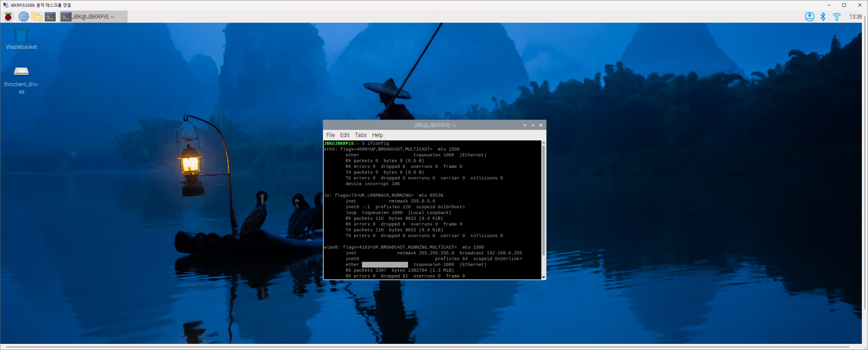Click the terminal scrollbar up arrow
This screenshot has height=350, width=868.
[543, 143]
